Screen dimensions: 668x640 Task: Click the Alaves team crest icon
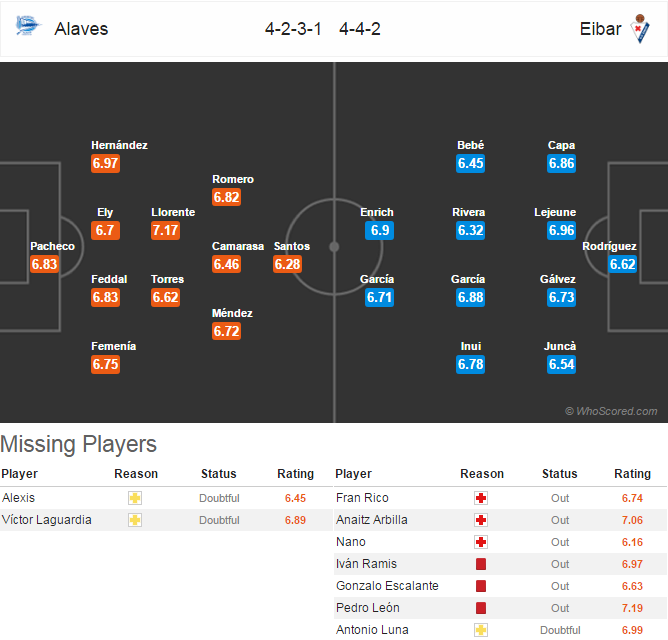click(x=28, y=26)
